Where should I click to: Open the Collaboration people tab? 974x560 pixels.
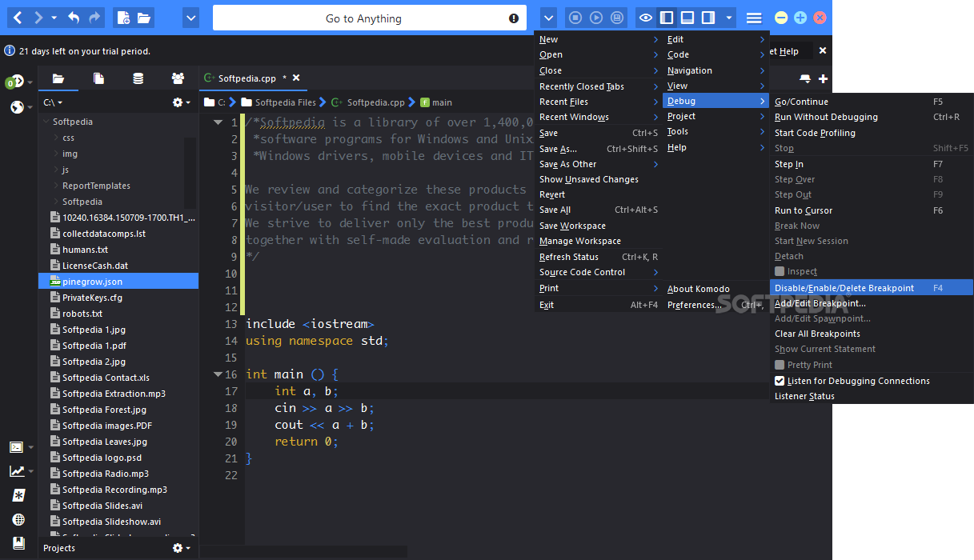pyautogui.click(x=178, y=78)
